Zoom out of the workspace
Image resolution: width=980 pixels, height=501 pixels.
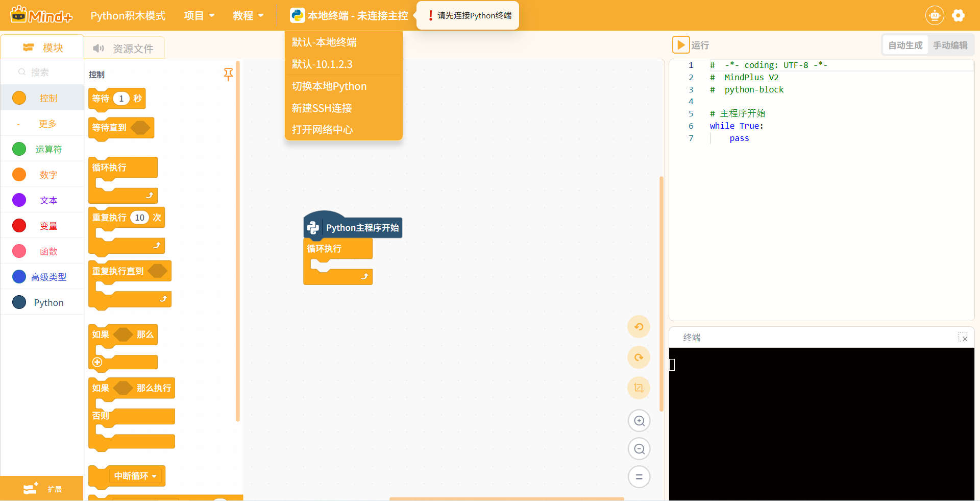point(639,449)
